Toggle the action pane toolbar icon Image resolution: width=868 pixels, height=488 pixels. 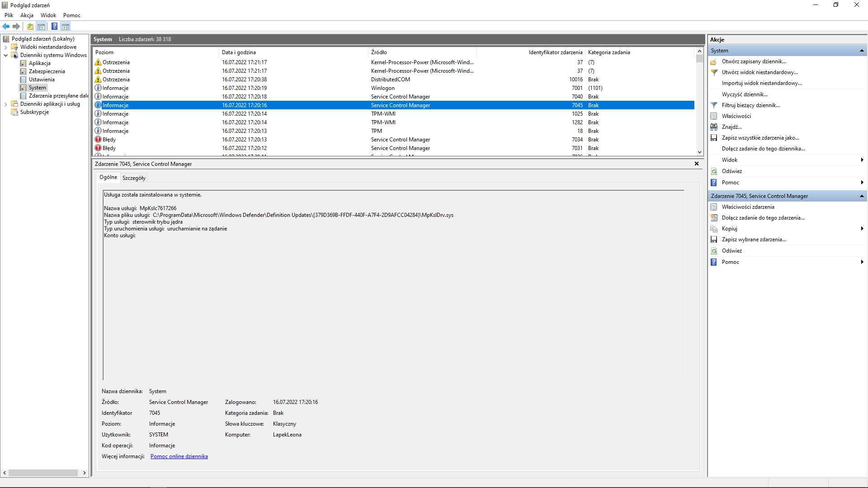(66, 26)
